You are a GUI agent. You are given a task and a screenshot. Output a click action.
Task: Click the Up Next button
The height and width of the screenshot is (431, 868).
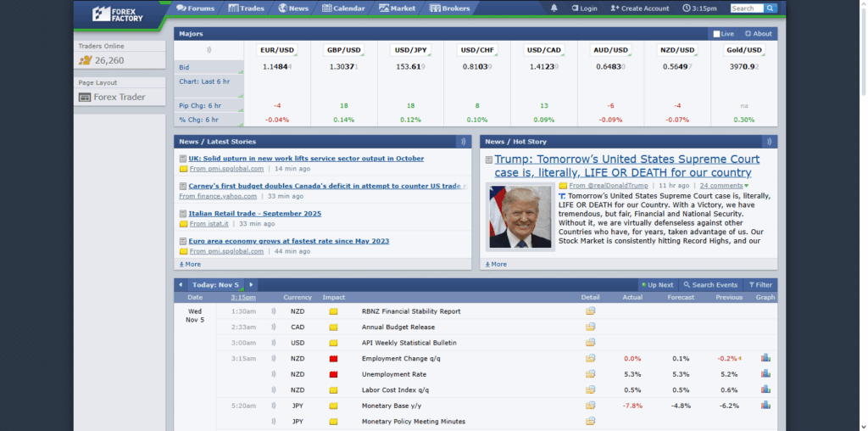pyautogui.click(x=658, y=285)
